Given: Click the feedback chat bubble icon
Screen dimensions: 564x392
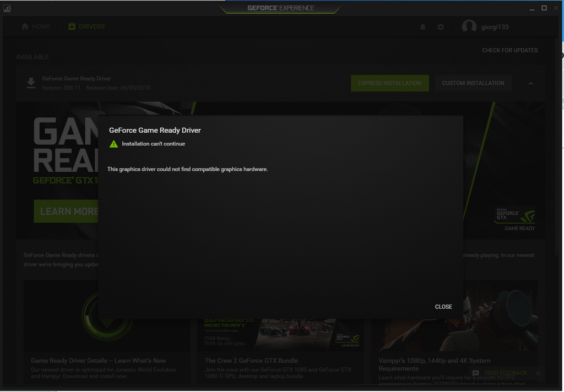Looking at the screenshot, I should coord(475,373).
